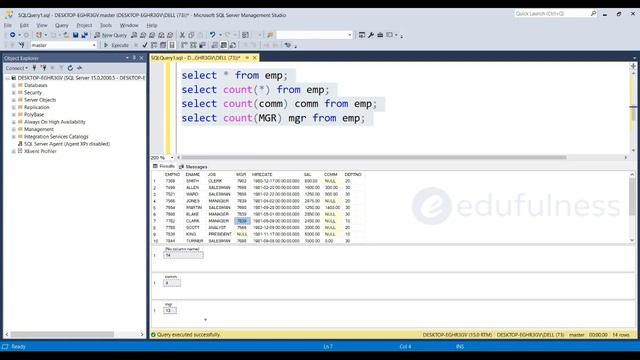Click the back navigation arrow icon
This screenshot has width=640, height=360.
[x=13, y=35]
